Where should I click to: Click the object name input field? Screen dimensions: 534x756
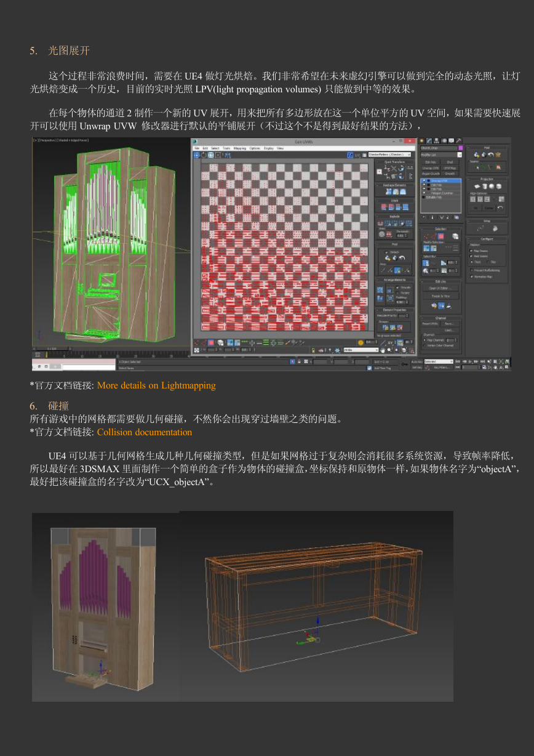[439, 148]
